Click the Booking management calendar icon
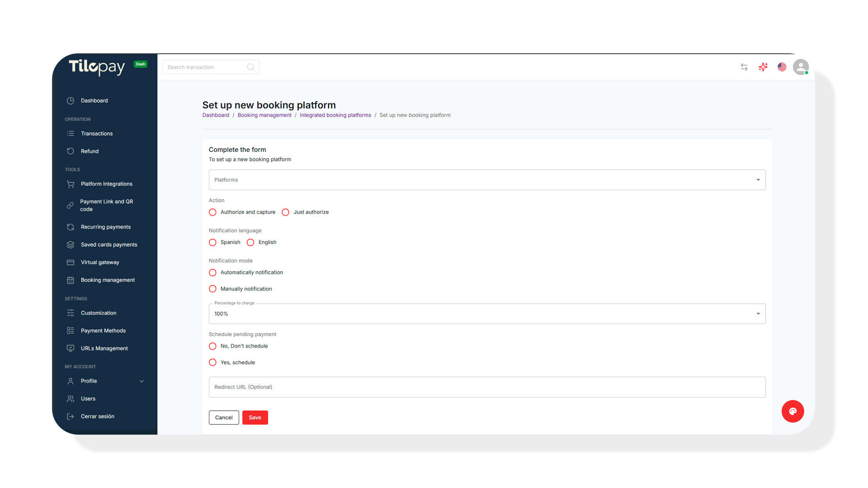868x488 pixels. coord(71,280)
